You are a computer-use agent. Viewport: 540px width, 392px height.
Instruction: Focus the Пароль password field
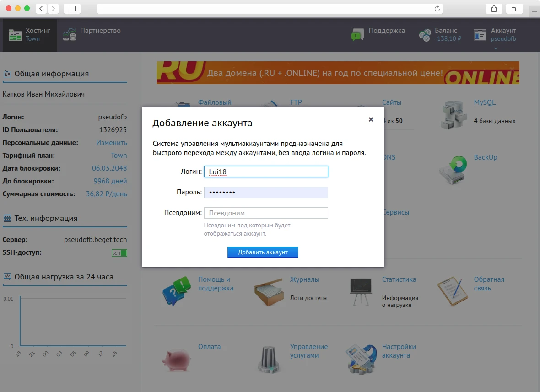(266, 193)
